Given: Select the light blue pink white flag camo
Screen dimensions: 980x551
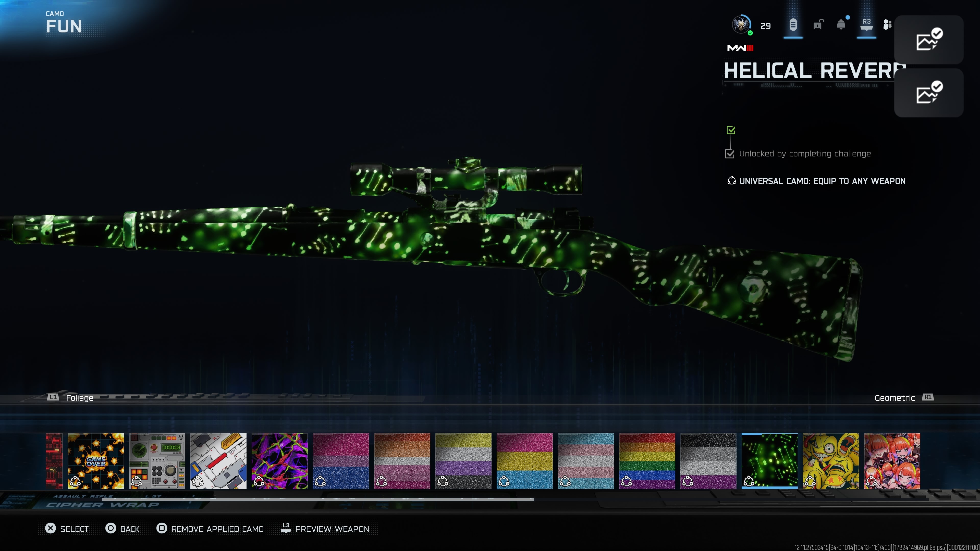Looking at the screenshot, I should tap(586, 461).
